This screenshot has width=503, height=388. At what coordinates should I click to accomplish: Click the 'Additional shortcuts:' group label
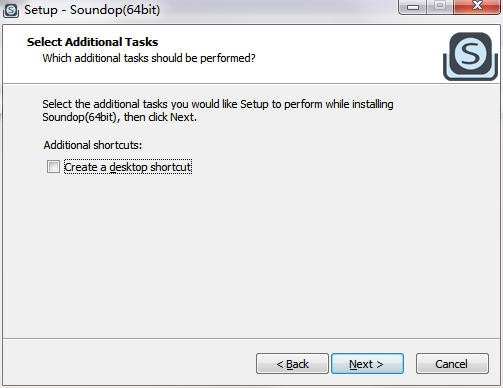93,145
